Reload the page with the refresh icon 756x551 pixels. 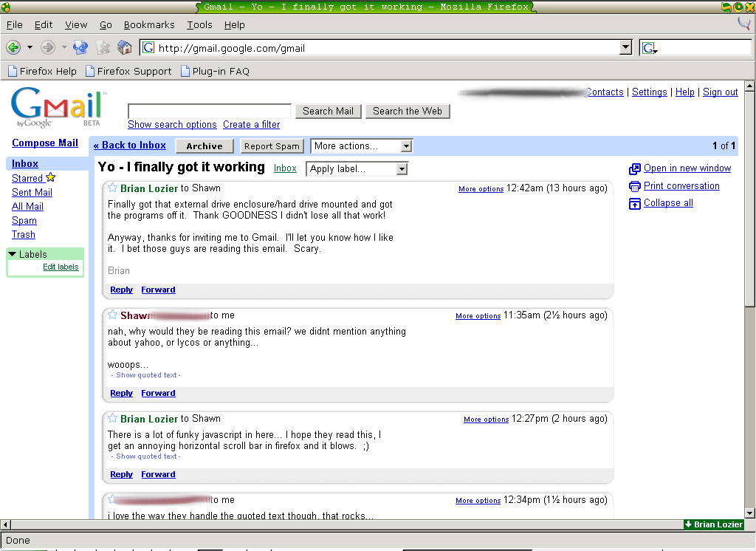[80, 47]
